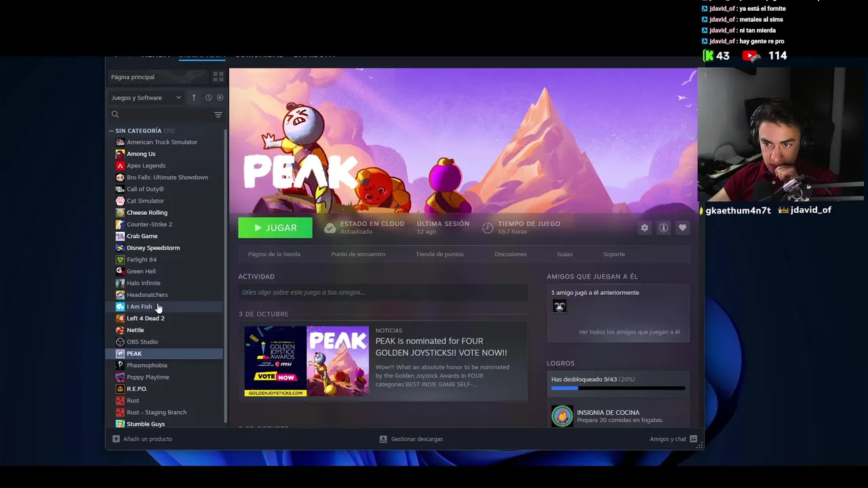Image resolution: width=868 pixels, height=488 pixels.
Task: Click the Among Us game icon
Action: click(x=120, y=154)
